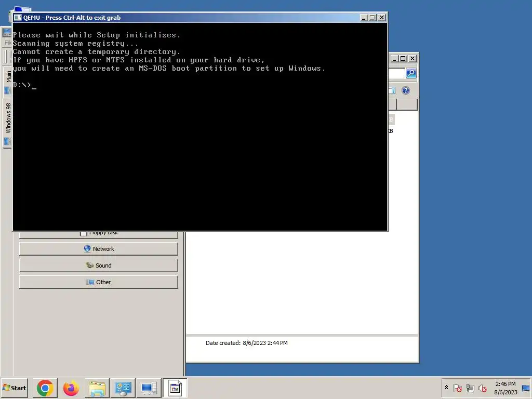This screenshot has height=399, width=532.
Task: Click the machine icon under Main tab
Action: point(7,90)
